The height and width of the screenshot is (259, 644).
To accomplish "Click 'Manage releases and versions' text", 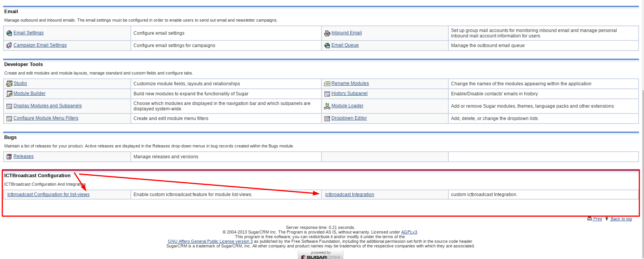I will pyautogui.click(x=166, y=157).
